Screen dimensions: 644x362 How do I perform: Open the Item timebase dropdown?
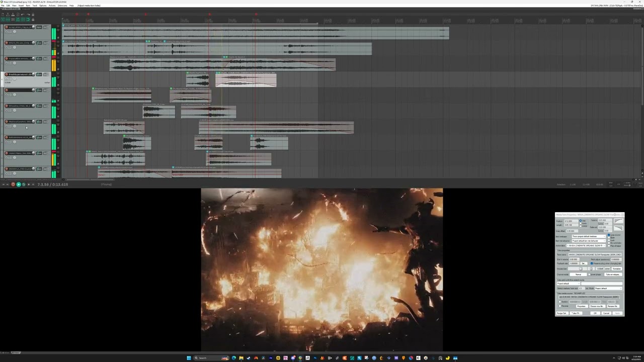[x=589, y=236]
